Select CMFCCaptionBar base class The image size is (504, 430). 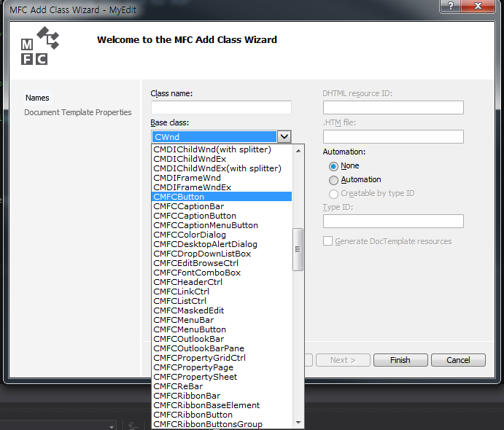[222, 206]
